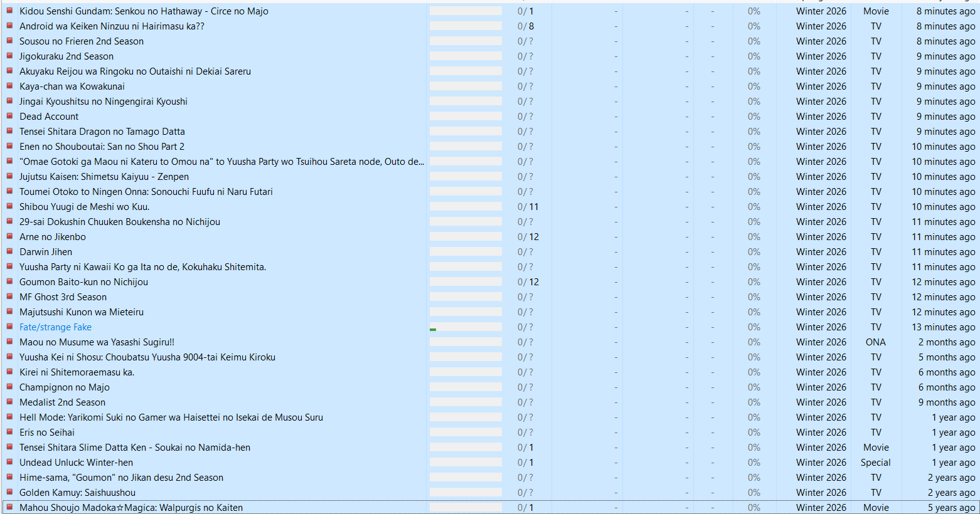Click the red status icon beside Kidou Senshi Gundam
The width and height of the screenshot is (980, 514).
point(9,11)
